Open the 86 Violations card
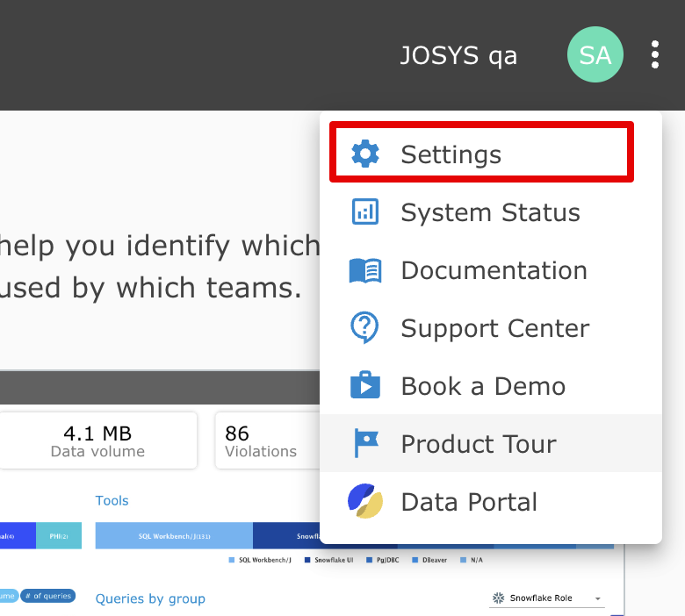 (x=263, y=441)
